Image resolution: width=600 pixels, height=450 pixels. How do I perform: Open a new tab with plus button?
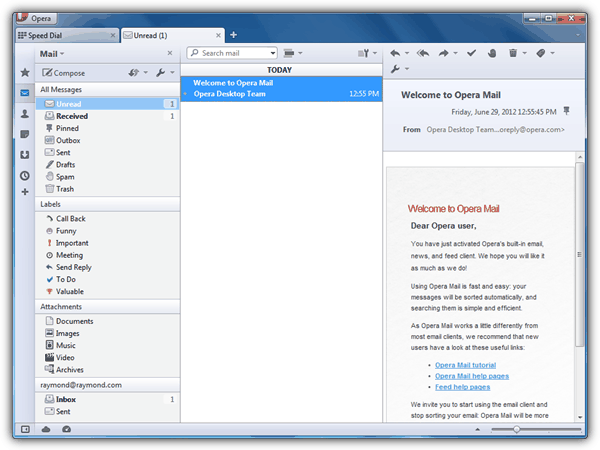(233, 35)
